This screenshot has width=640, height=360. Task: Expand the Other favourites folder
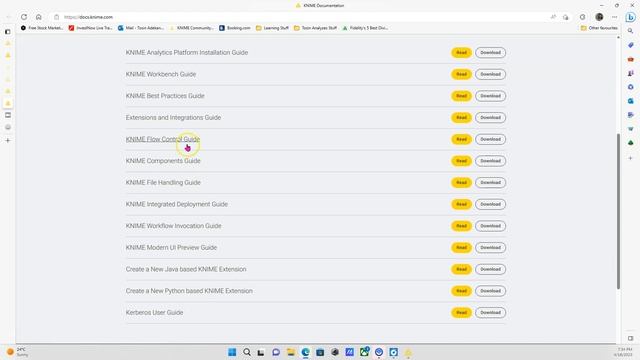point(599,28)
